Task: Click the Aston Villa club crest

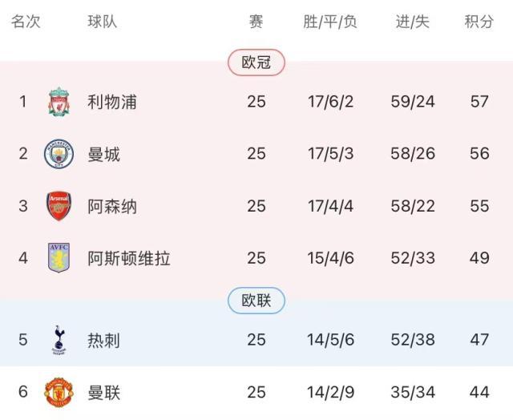Action: [59, 258]
